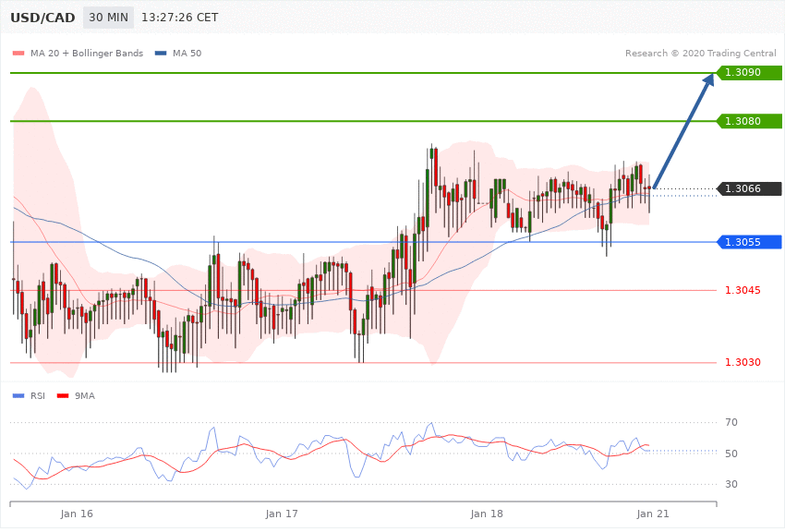Click the 1.3055 pivot price tag
Viewport: 785px width, 532px height.
coord(749,242)
